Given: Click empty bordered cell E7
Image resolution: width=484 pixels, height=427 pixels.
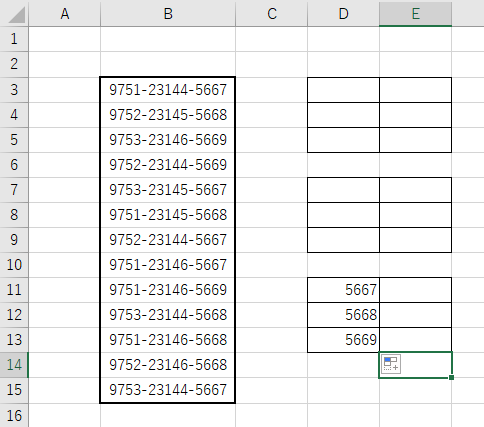Looking at the screenshot, I should 415,190.
